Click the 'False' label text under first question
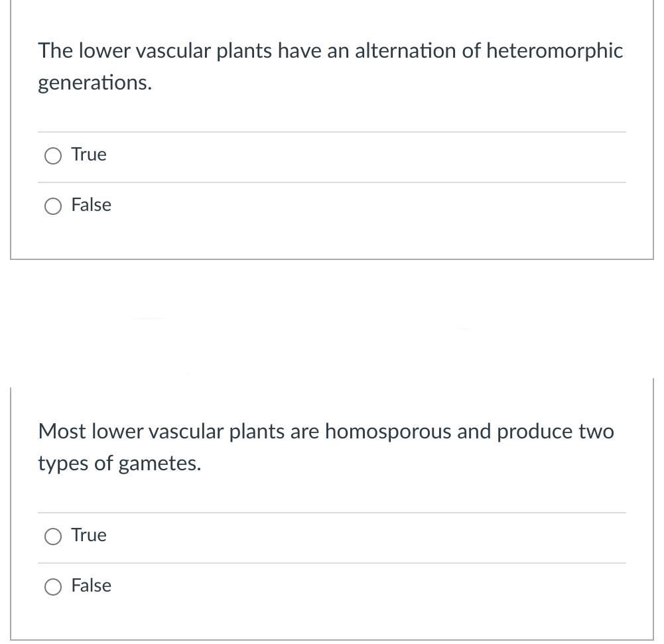The height and width of the screenshot is (644, 664). (x=92, y=205)
